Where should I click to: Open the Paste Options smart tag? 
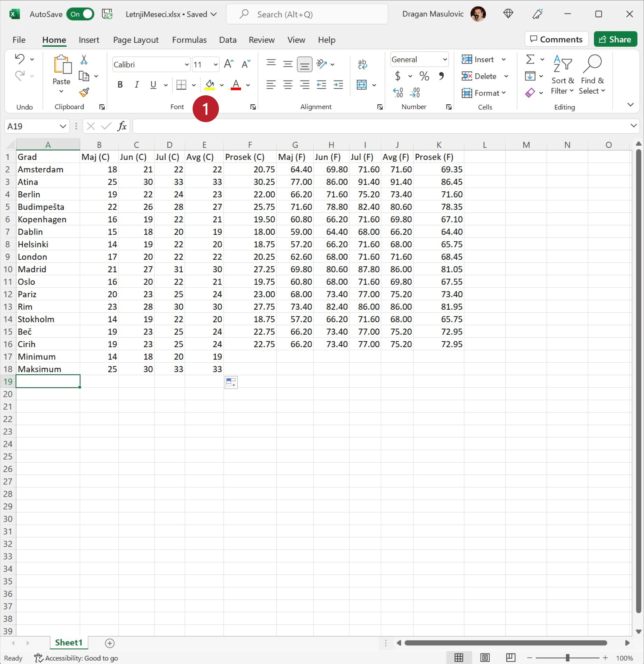[x=231, y=382]
